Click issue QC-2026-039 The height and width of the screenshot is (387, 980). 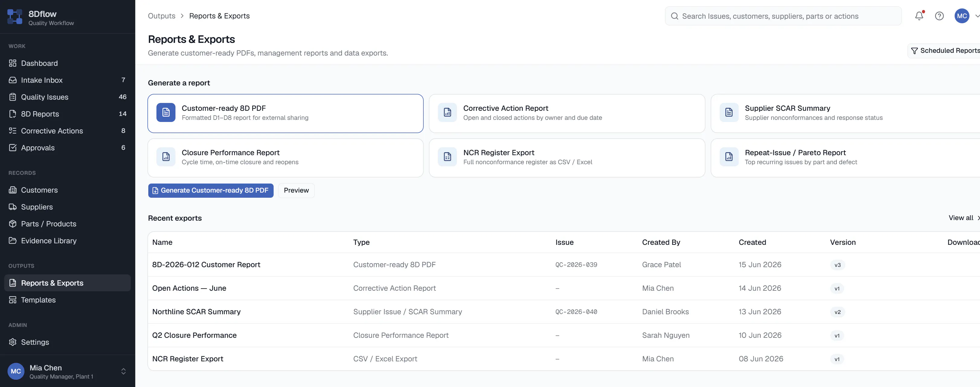point(576,264)
